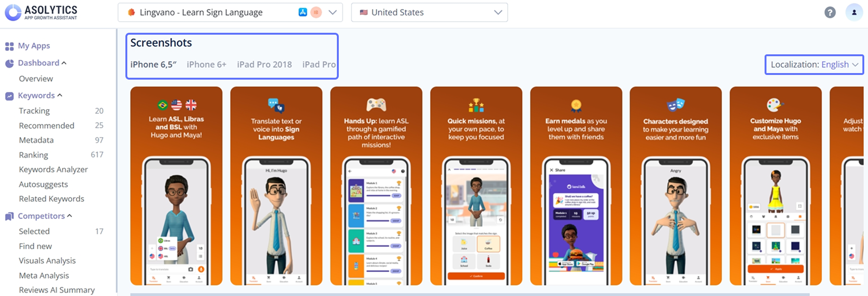Click the Asolytics logo icon
The height and width of the screenshot is (296, 868).
pos(13,13)
